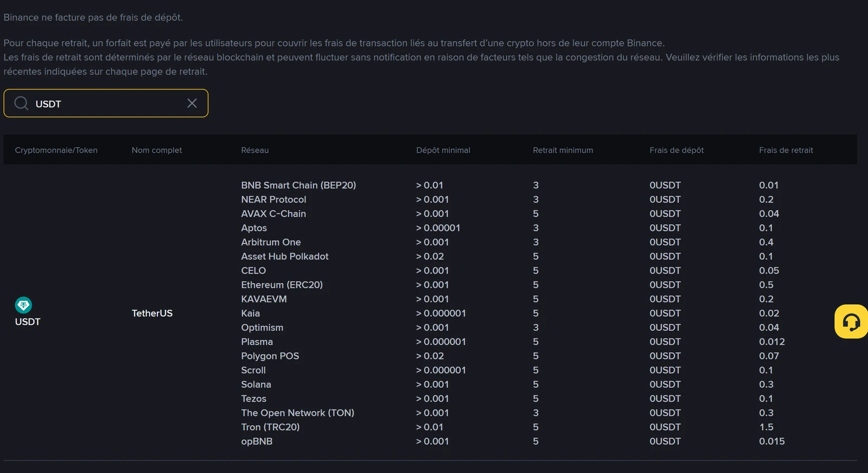Viewport: 868px width, 473px height.
Task: Select the Polygon POS network
Action: point(270,356)
